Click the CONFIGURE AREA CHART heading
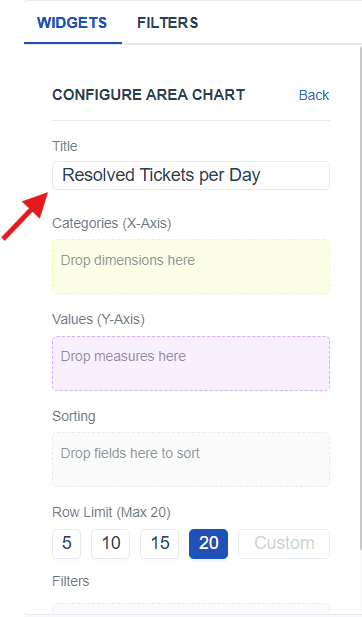This screenshot has width=362, height=617. click(x=149, y=95)
